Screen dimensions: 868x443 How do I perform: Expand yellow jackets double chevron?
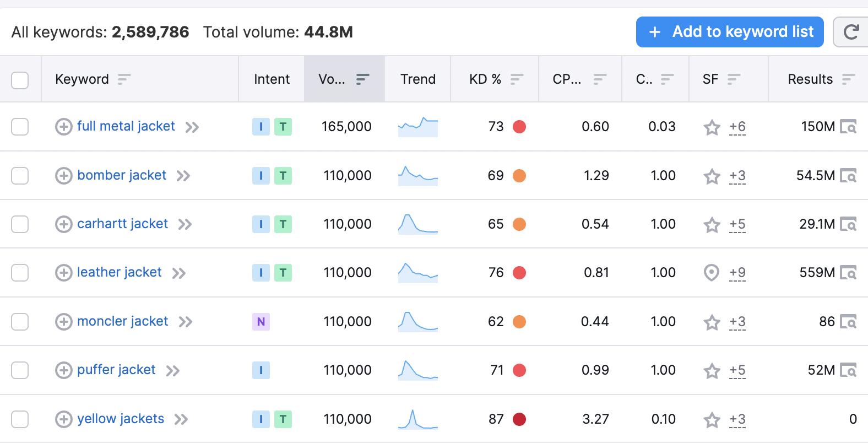click(181, 420)
